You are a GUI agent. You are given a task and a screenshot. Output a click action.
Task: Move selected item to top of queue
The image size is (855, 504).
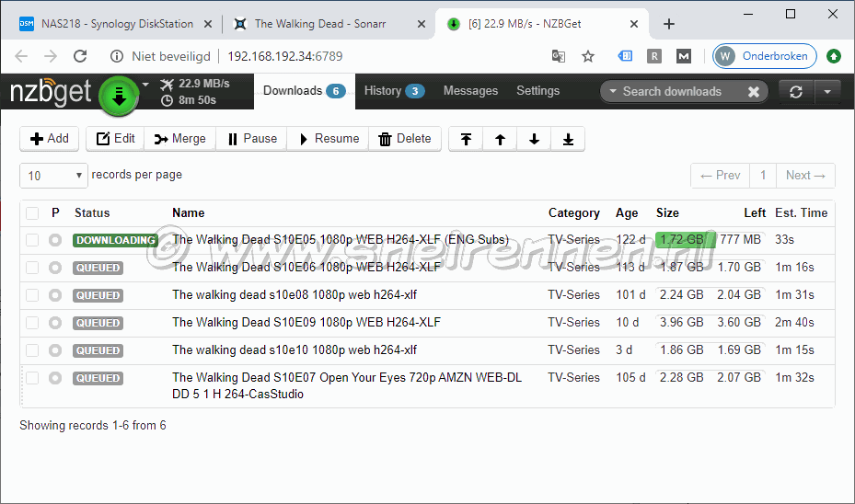(466, 139)
